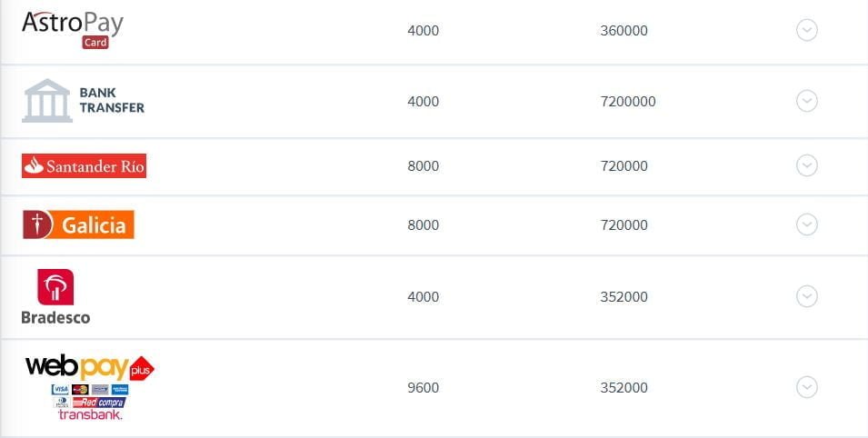Viewport: 868px width, 438px height.
Task: Click Webpay minimum amount 9600
Action: pyautogui.click(x=423, y=387)
